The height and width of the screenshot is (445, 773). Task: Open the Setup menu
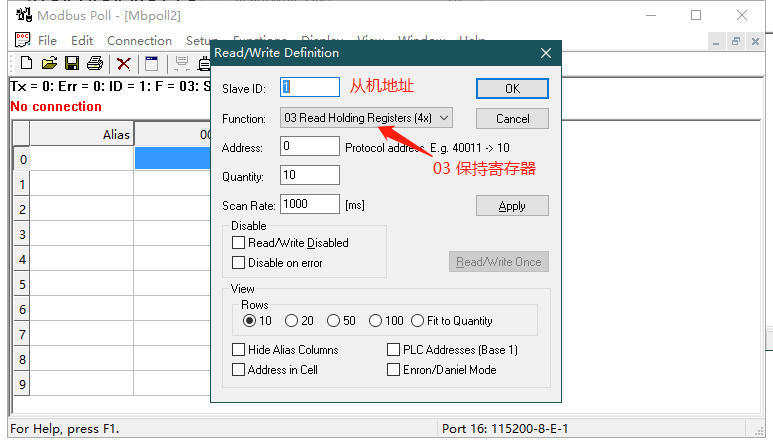199,40
